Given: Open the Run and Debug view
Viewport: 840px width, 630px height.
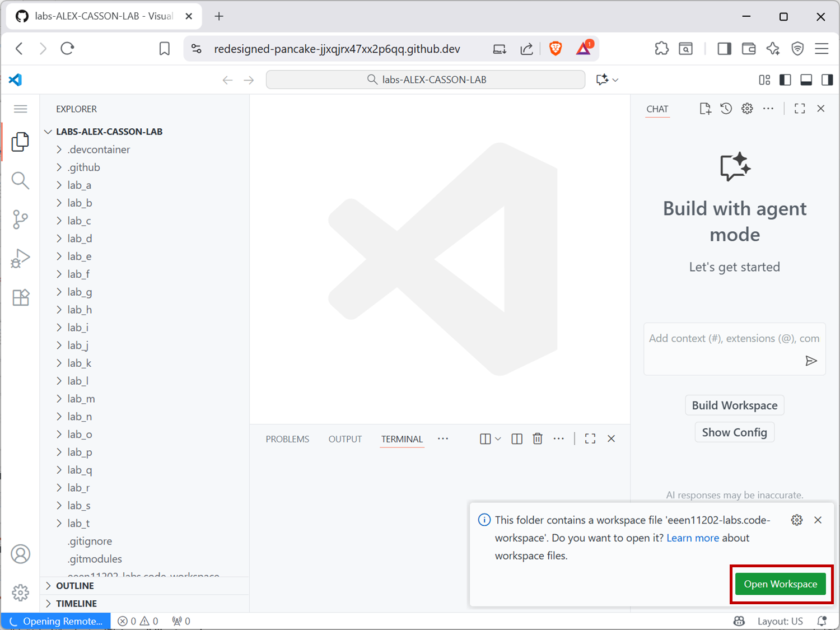Looking at the screenshot, I should pyautogui.click(x=20, y=259).
